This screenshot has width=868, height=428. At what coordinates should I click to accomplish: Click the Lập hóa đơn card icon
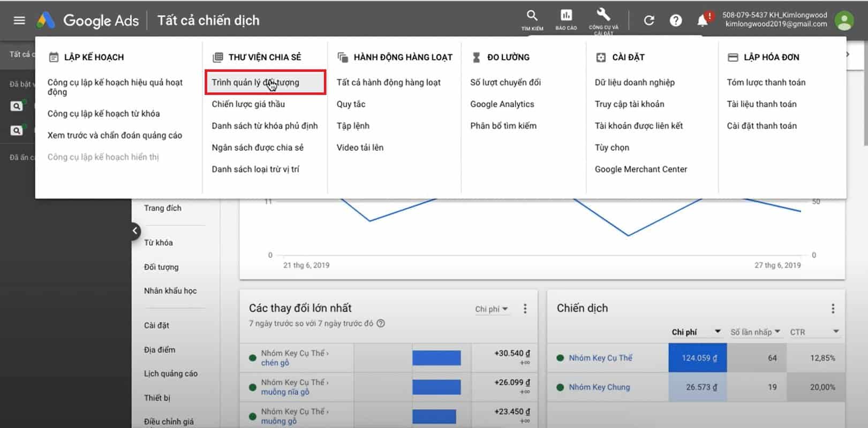click(733, 57)
